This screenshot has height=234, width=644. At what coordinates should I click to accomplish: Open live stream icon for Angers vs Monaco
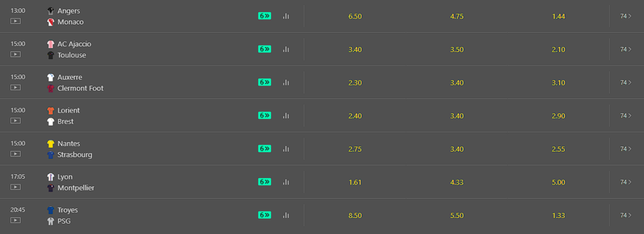15,21
